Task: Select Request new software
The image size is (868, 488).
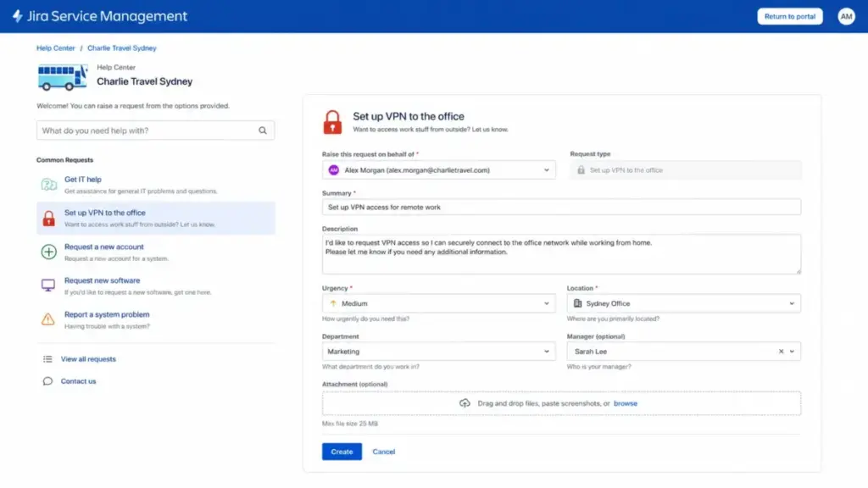Action: tap(156, 286)
